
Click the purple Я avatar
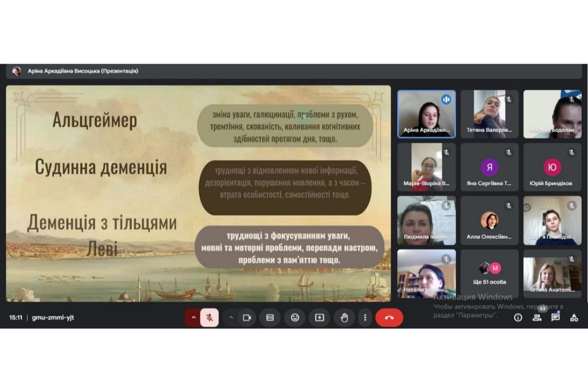point(490,167)
